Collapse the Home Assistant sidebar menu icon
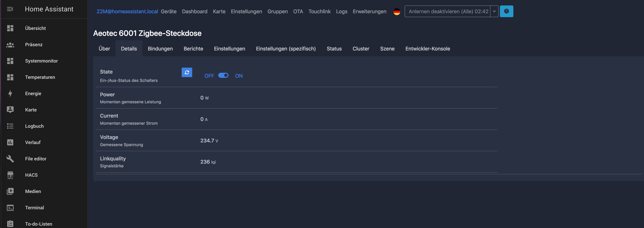Screen dimensions: 644x228 pyautogui.click(x=10, y=9)
